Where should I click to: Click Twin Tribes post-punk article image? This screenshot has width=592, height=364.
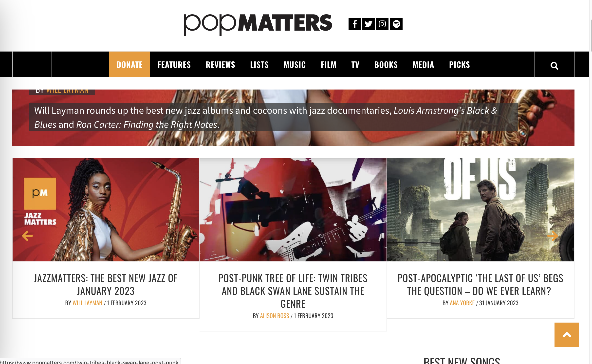tap(293, 209)
